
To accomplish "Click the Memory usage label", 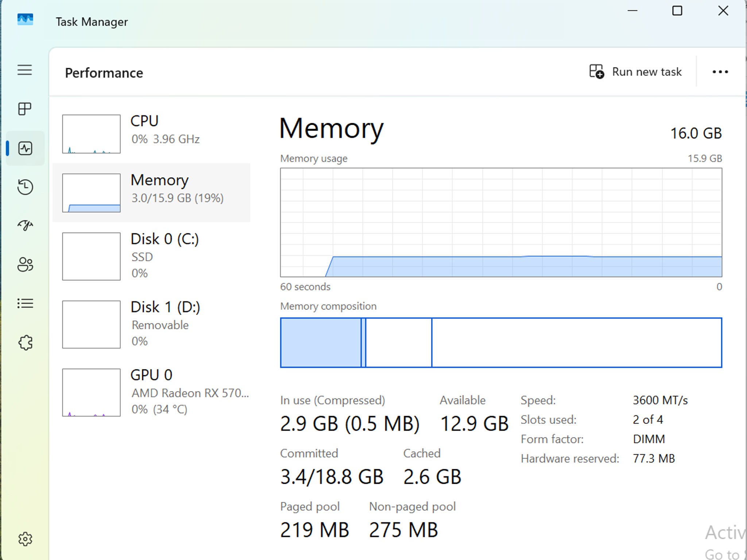I will coord(314,159).
